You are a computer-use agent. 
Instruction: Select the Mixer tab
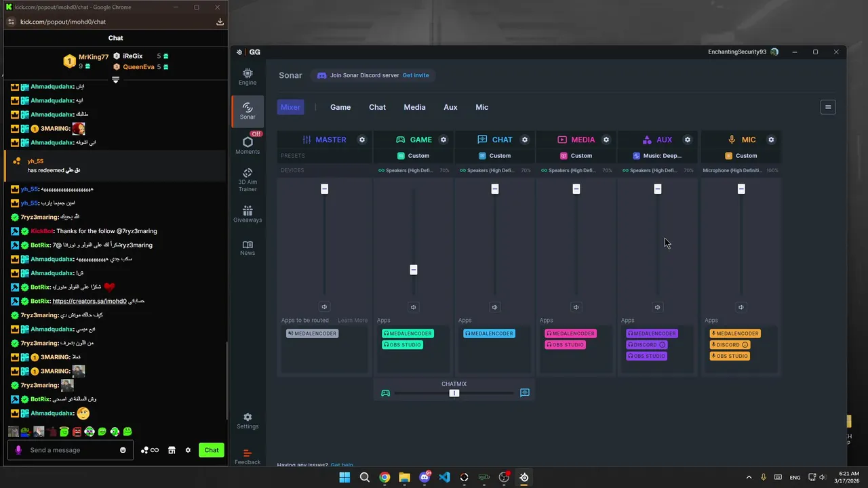coord(290,107)
